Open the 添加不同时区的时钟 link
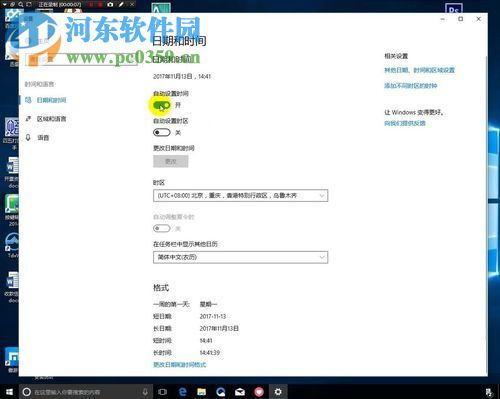This screenshot has height=399, width=500. pyautogui.click(x=411, y=86)
